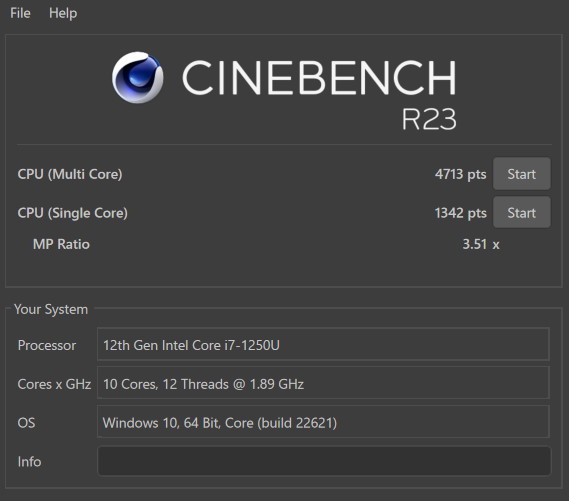Click the OS field showing Windows 10
The image size is (569, 501).
click(323, 422)
